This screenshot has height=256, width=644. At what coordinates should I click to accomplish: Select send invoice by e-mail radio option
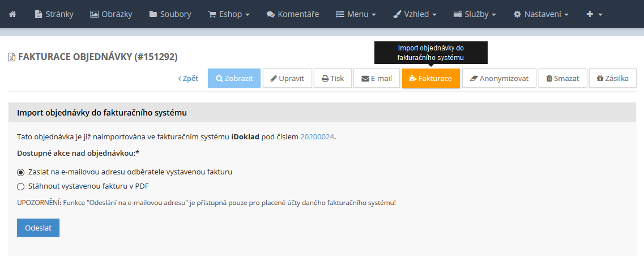click(x=21, y=172)
